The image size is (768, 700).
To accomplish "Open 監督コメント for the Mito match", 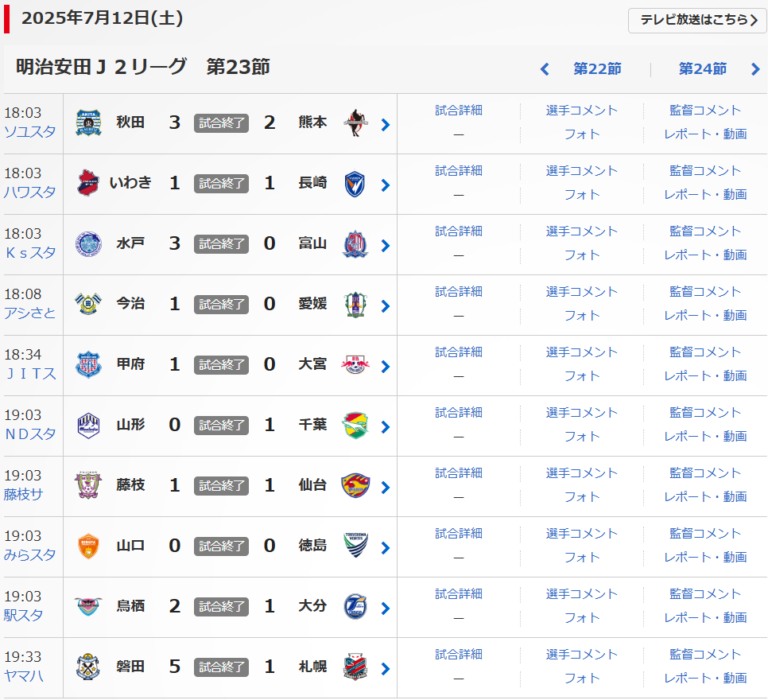I will (705, 231).
